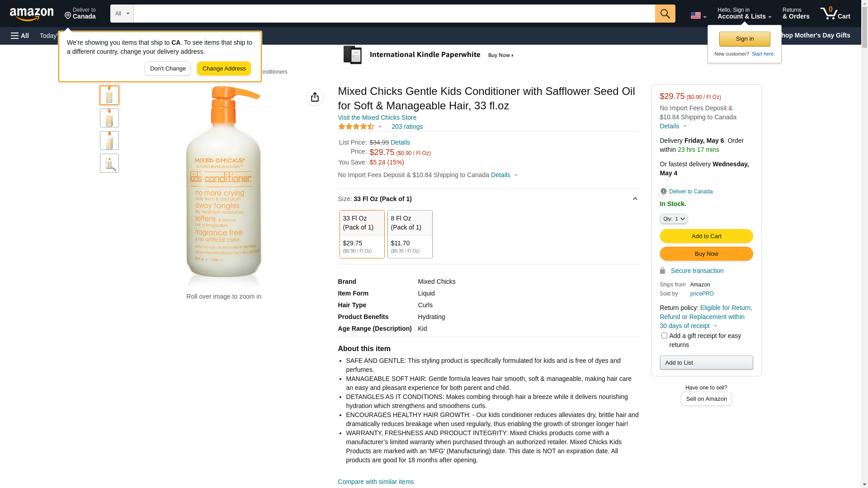Open the search category All dropdown

[122, 14]
